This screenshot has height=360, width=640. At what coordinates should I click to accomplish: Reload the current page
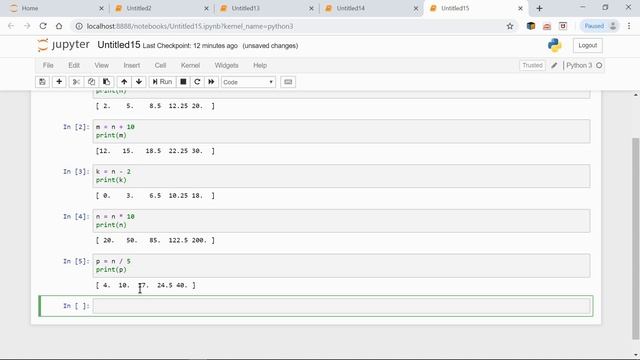tap(43, 26)
